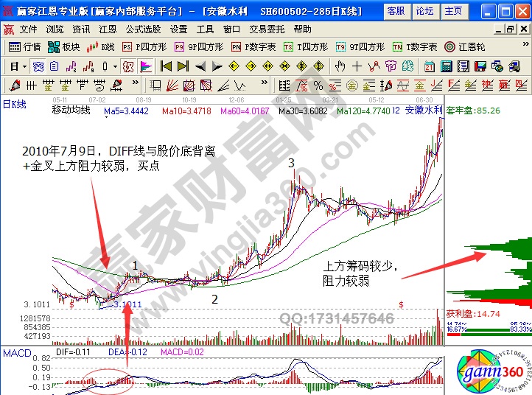
Task: Open the 江恩 menu
Action: [x=108, y=29]
